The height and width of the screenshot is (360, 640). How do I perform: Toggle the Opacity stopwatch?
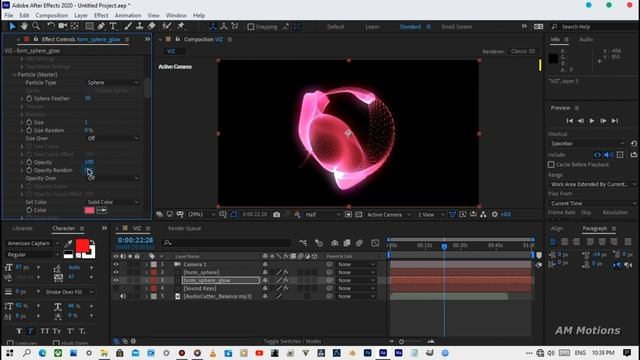(x=29, y=162)
